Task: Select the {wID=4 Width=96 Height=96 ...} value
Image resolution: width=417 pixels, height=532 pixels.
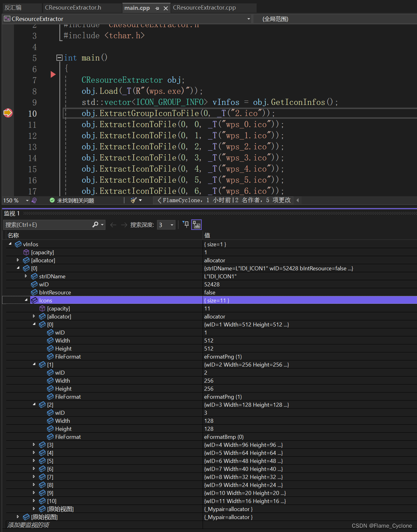Action: [243, 445]
